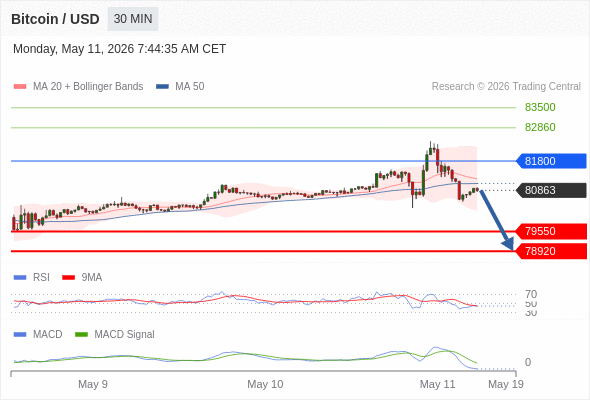Click the RSI legend blue marker

coord(20,278)
